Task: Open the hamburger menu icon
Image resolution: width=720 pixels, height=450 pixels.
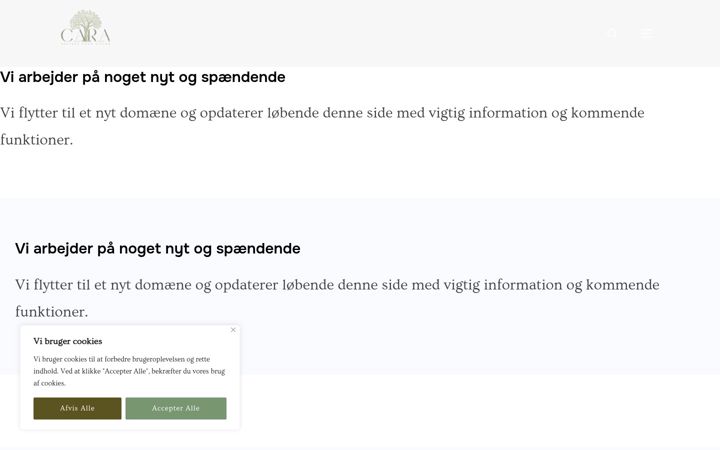Action: [647, 34]
